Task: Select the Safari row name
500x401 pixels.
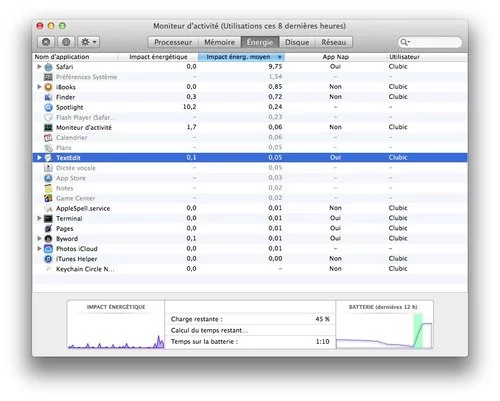Action: [64, 67]
